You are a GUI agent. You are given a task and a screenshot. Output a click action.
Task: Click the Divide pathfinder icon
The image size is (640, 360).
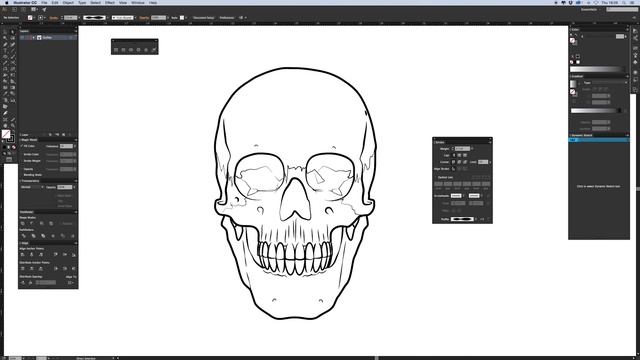[24, 236]
